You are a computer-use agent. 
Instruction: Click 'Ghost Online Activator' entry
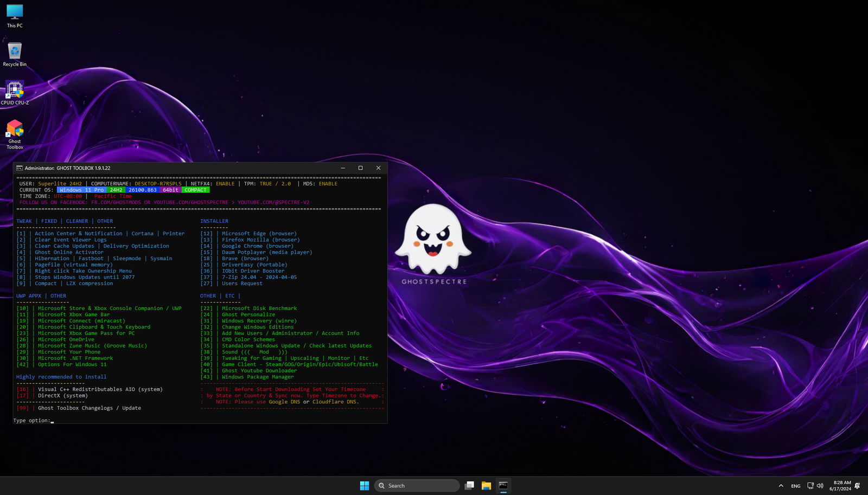[x=69, y=252]
